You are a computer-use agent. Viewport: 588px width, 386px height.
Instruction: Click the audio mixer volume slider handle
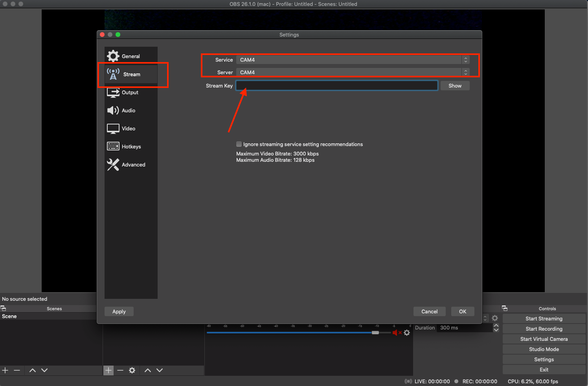pyautogui.click(x=375, y=333)
